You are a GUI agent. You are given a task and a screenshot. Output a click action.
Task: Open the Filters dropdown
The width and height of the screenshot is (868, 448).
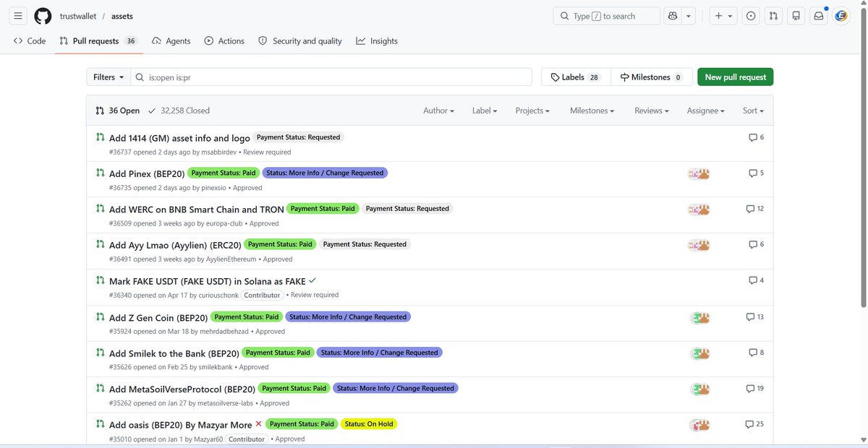pos(109,77)
